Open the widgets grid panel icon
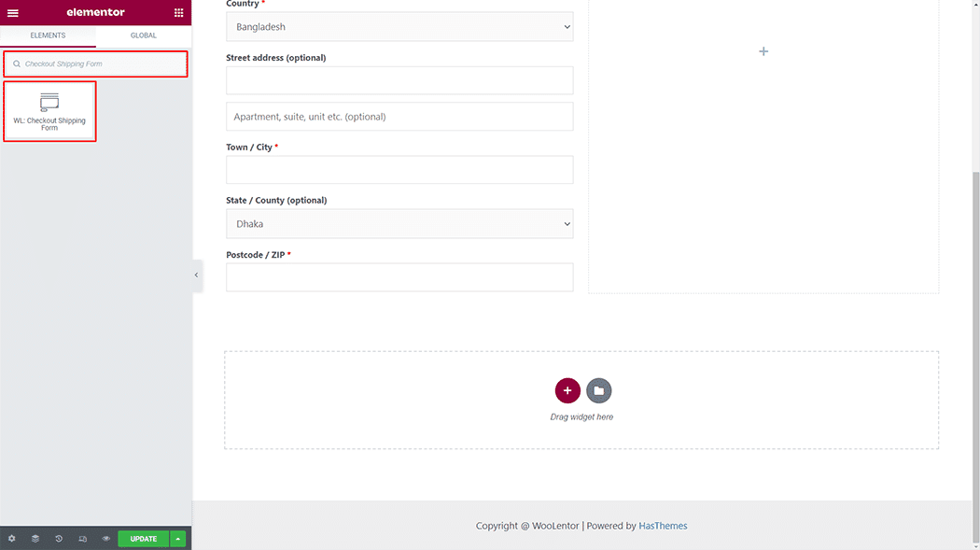The image size is (980, 550). pos(179,13)
